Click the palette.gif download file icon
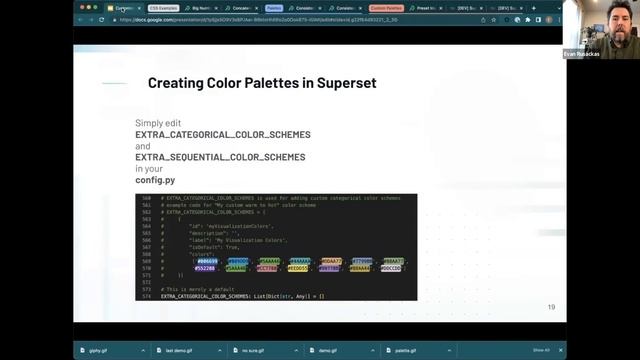The width and height of the screenshot is (640, 360). (x=389, y=350)
